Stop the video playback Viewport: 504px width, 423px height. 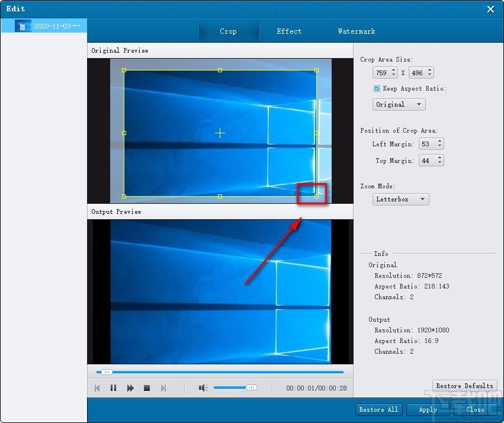click(x=147, y=388)
